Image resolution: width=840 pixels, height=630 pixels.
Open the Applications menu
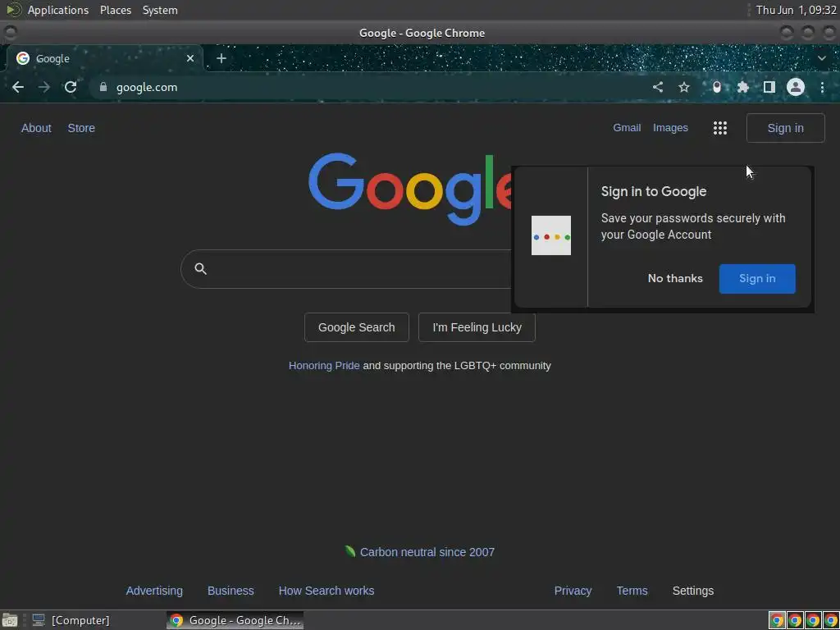point(58,10)
